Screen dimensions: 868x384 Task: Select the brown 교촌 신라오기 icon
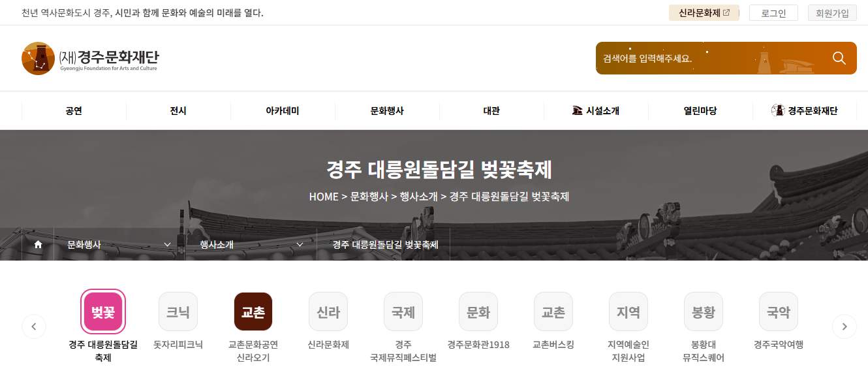click(x=253, y=312)
